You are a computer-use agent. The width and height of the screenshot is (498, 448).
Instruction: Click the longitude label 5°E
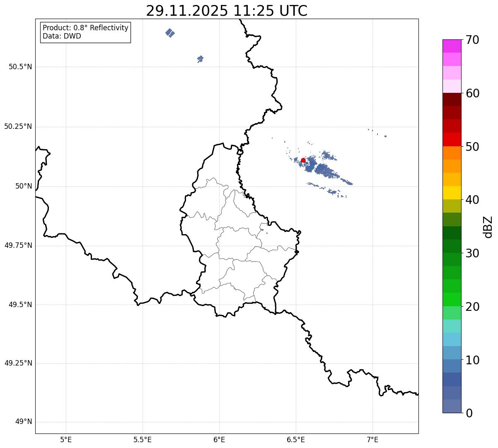pos(66,439)
